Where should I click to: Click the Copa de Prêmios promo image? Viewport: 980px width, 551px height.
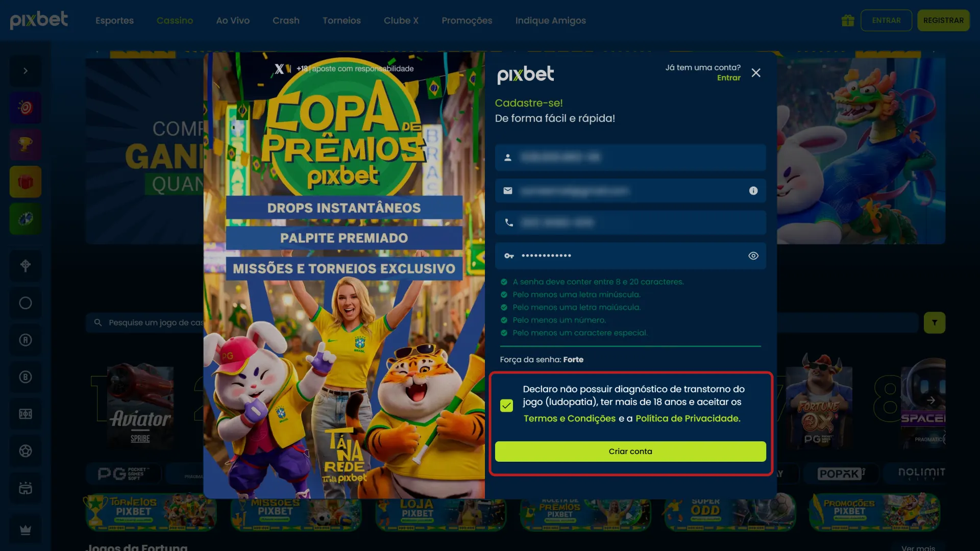coord(344,275)
